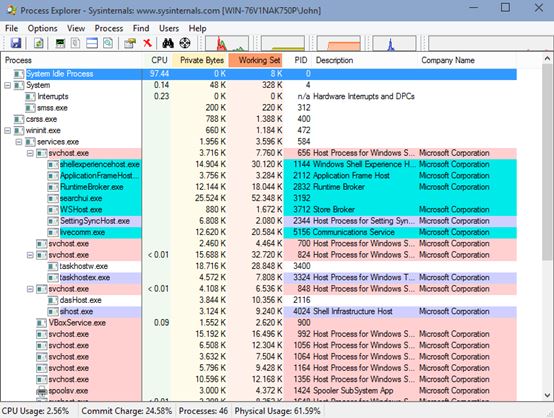Toggle the Show Lower Pane toolbar icon
This screenshot has width=554, height=418.
tap(92, 43)
